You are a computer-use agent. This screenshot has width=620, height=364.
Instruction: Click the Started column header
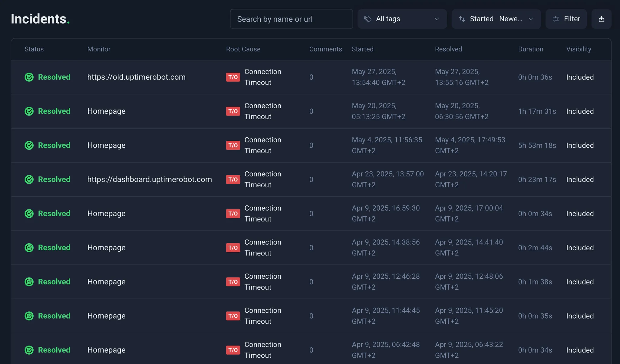(362, 49)
